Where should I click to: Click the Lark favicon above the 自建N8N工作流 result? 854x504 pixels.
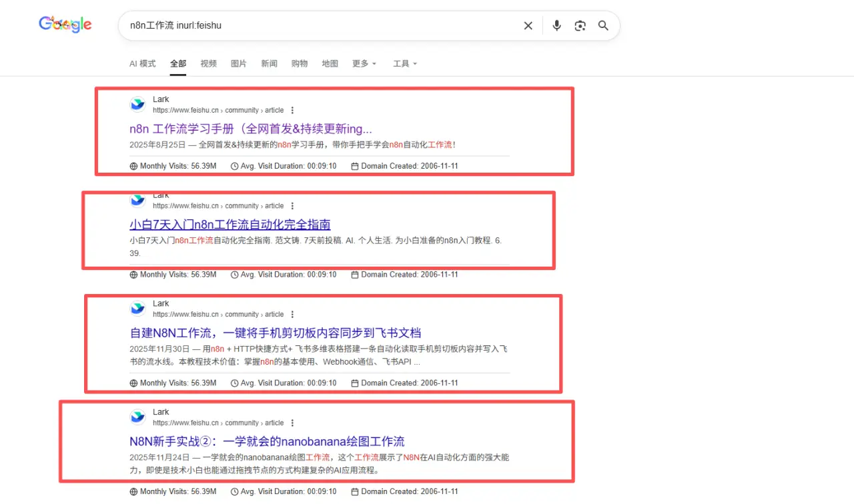138,308
